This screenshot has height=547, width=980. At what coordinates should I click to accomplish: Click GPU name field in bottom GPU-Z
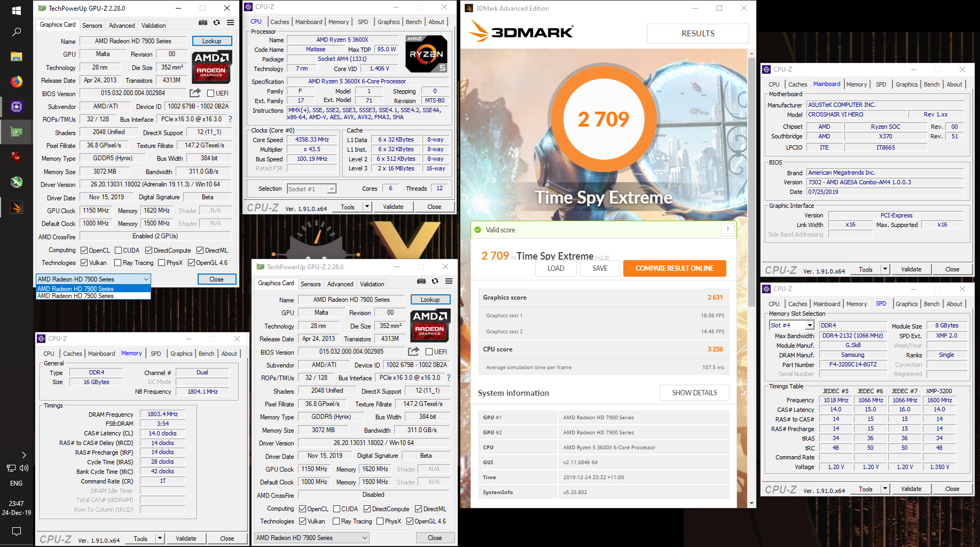351,300
